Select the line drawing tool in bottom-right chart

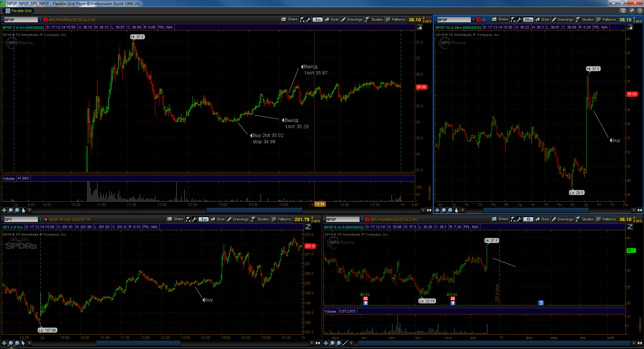coord(345,343)
